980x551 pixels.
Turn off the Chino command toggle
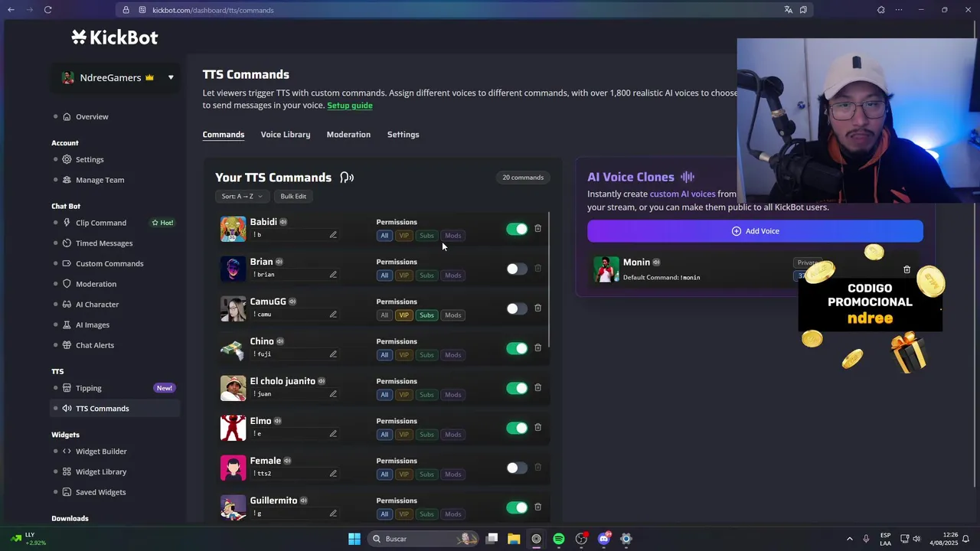coord(517,348)
